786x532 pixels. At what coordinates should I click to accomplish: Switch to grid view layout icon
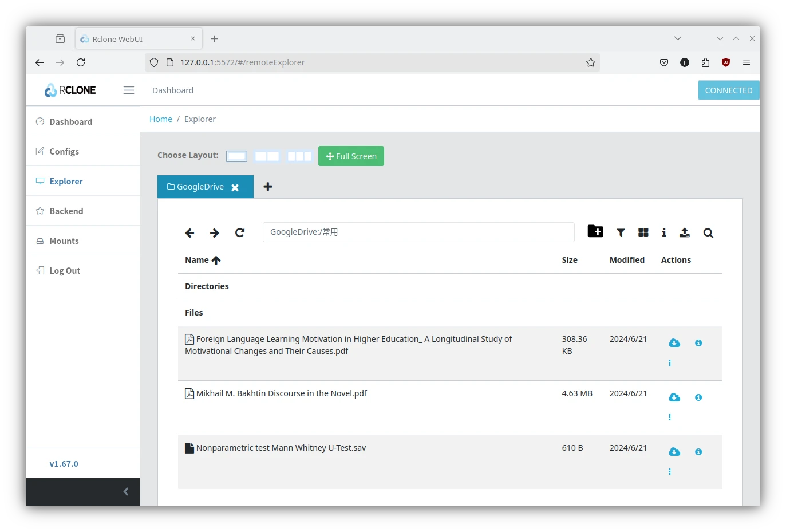click(643, 232)
